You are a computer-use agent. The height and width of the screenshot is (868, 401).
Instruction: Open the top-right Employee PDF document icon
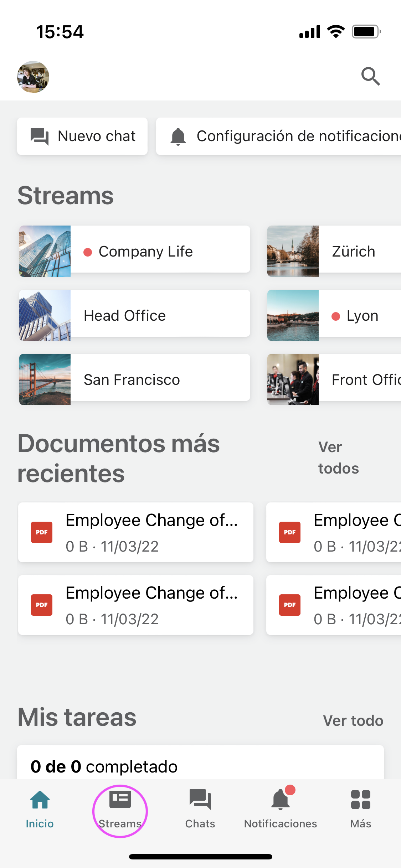coord(290,532)
